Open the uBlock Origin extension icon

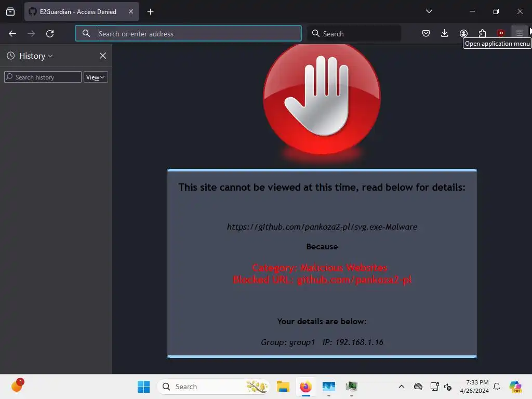pyautogui.click(x=500, y=33)
